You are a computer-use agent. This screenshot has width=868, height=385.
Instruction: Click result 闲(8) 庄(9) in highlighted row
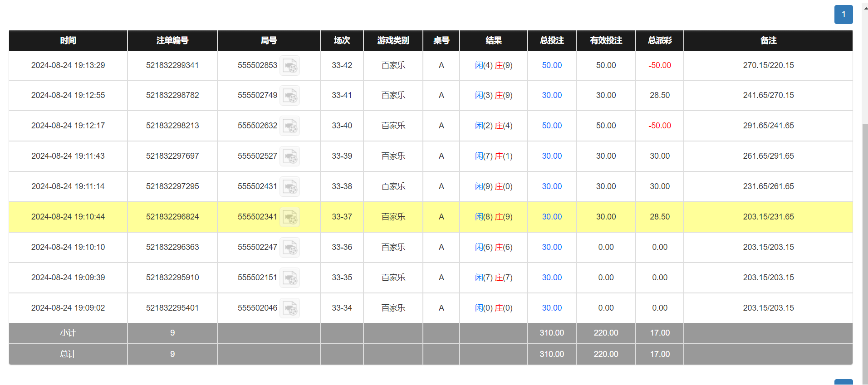point(493,217)
